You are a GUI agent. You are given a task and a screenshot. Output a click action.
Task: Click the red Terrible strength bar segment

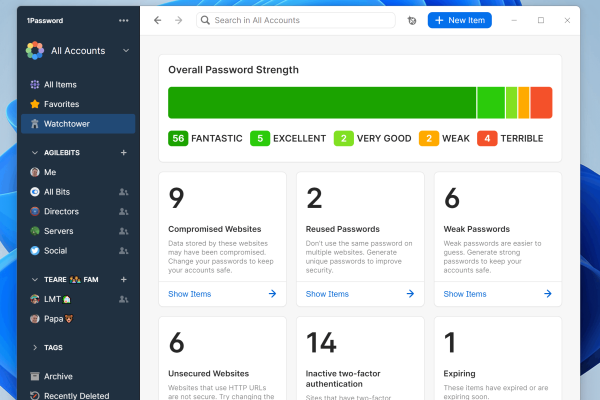[x=541, y=103]
